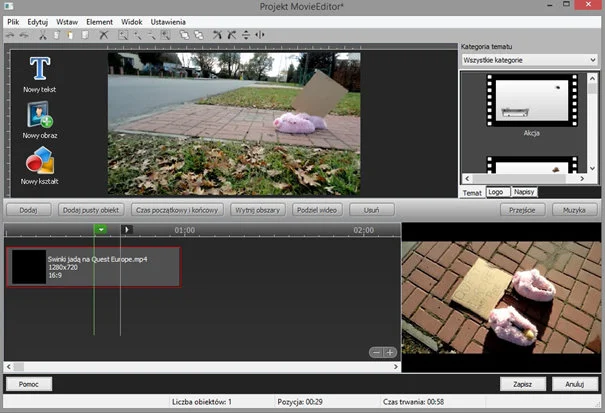This screenshot has width=605, height=413.
Task: Click Czas początkowy i końcowy button
Action: (x=177, y=210)
